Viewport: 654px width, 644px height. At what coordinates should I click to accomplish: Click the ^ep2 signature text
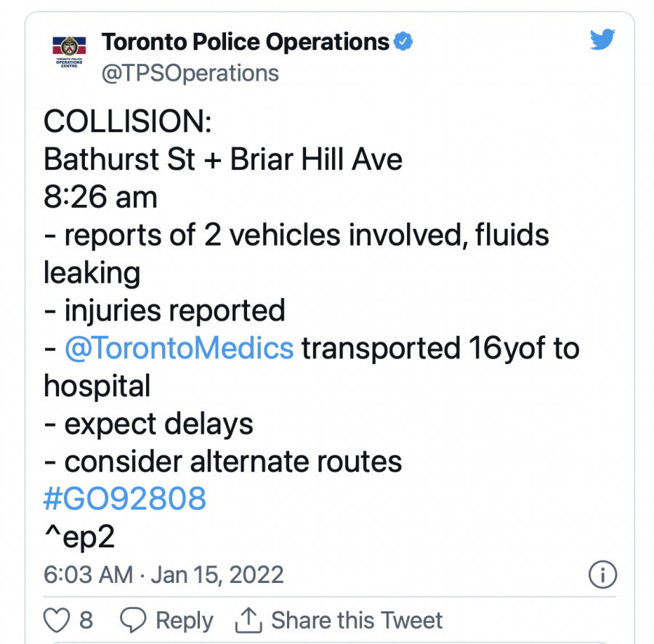80,537
